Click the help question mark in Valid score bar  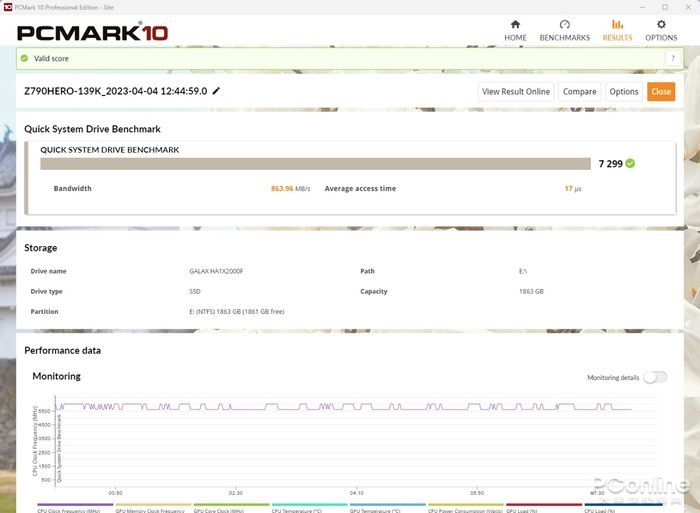(x=673, y=58)
